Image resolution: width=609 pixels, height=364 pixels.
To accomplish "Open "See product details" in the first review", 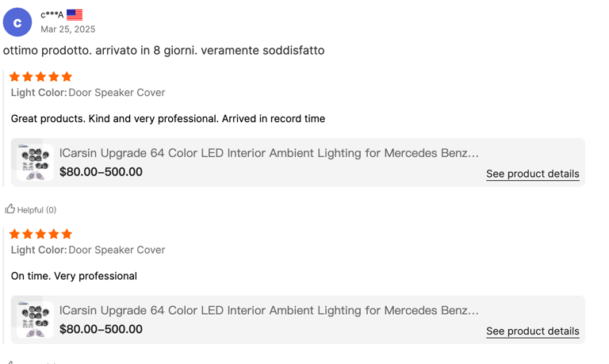I will point(532,174).
